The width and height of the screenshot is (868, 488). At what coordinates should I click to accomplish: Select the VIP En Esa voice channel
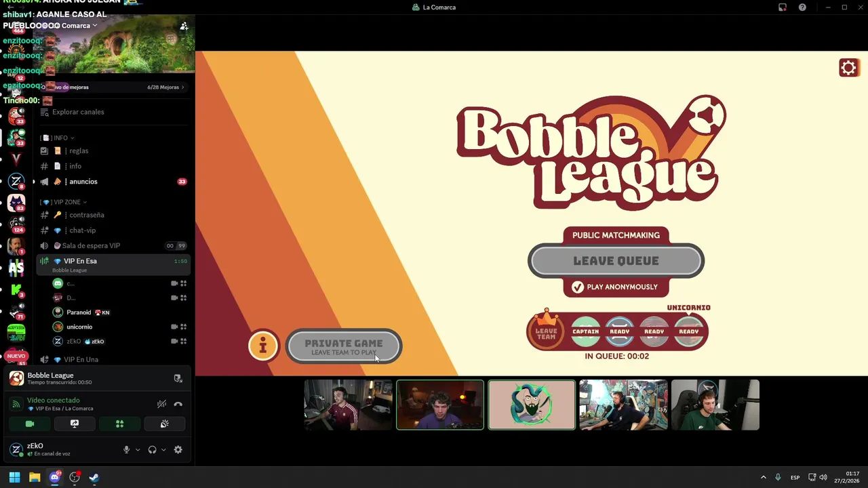click(113, 264)
